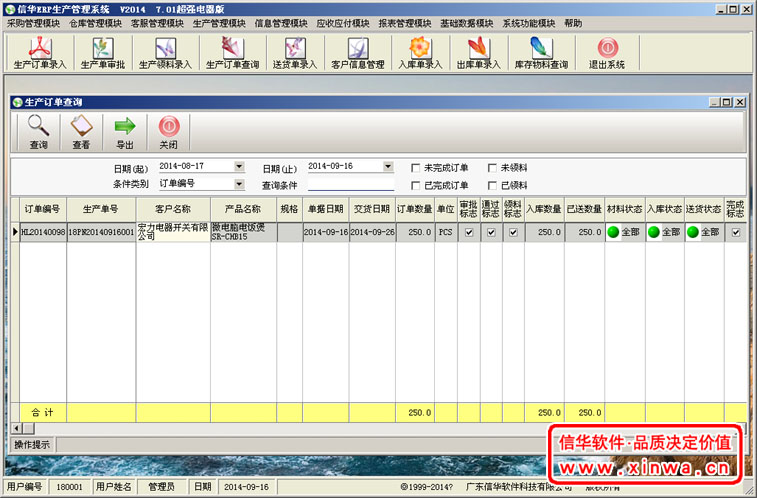Open 入库单录入 toolbar icon
757x498 pixels.
(420, 53)
